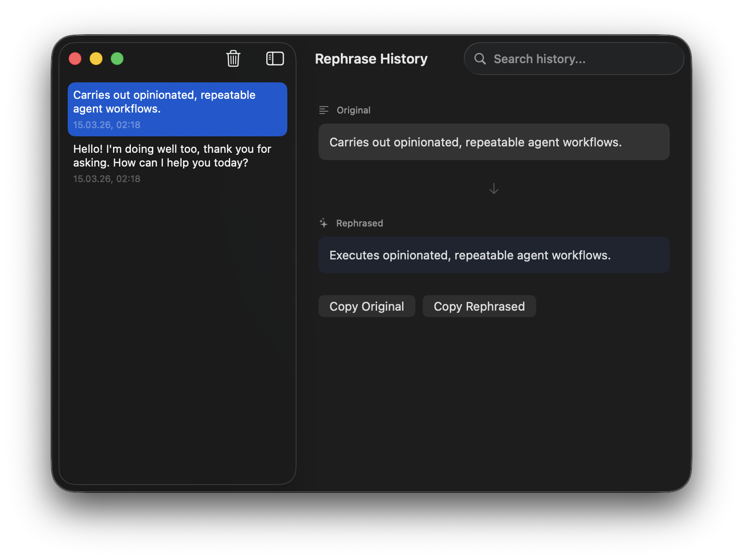Select the 'Carries out opinionated' history entry
Image resolution: width=743 pixels, height=560 pixels.
click(x=178, y=109)
